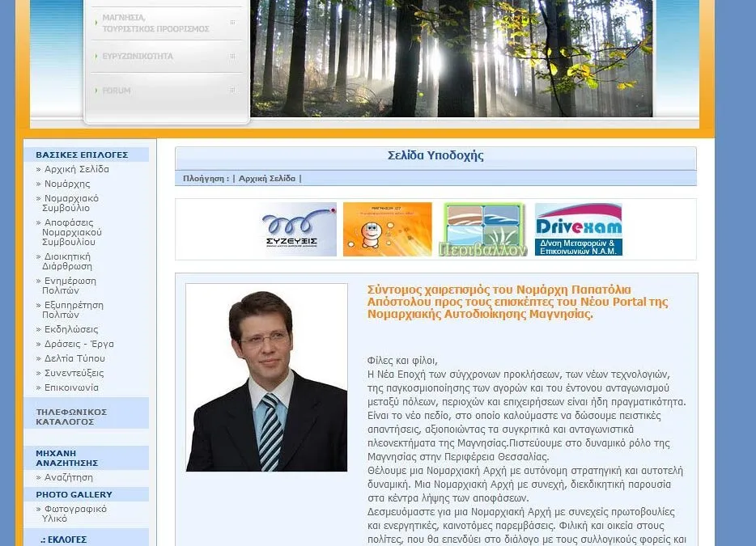Screen dimensions: 756x546
Task: Go to Αρχική Σελίδα in sidebar
Action: coord(76,170)
